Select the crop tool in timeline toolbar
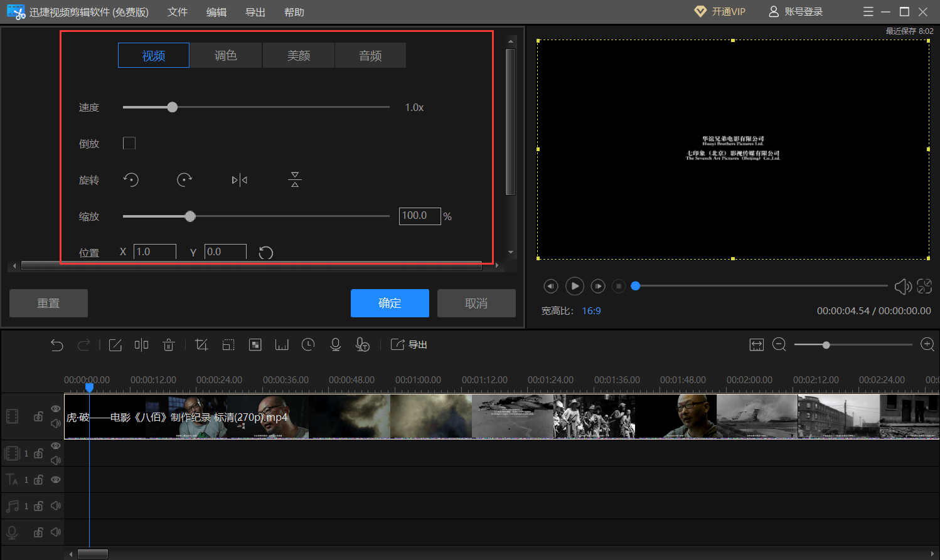The height and width of the screenshot is (560, 940). click(x=201, y=345)
